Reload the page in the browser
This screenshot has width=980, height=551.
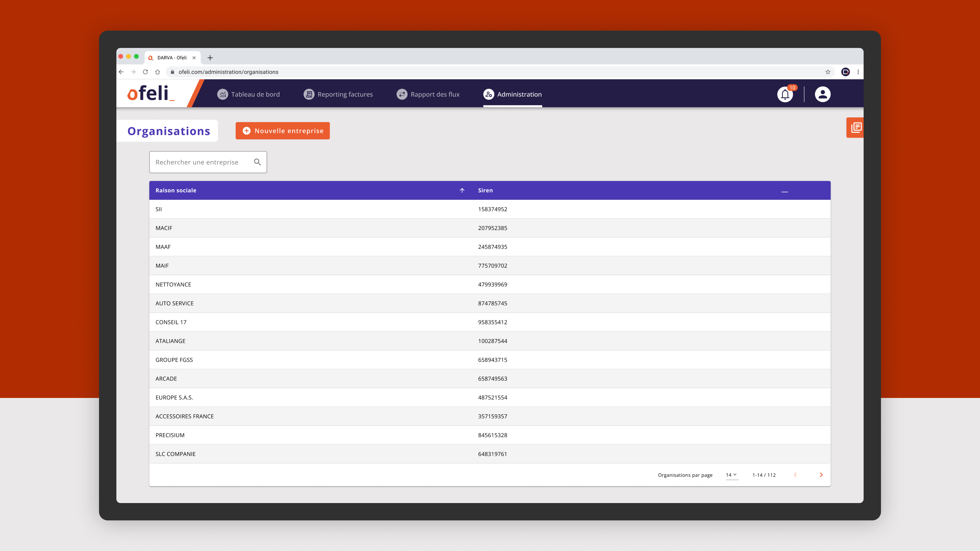(x=145, y=72)
